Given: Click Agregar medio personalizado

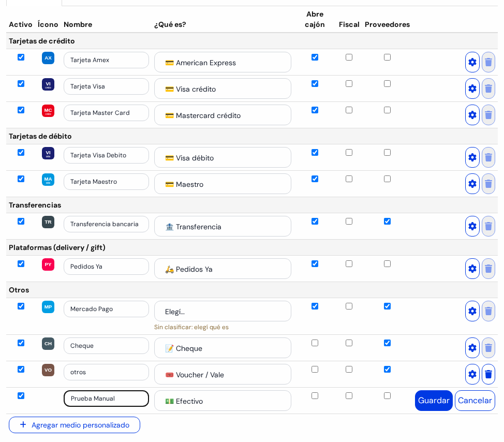Looking at the screenshot, I should point(75,425).
